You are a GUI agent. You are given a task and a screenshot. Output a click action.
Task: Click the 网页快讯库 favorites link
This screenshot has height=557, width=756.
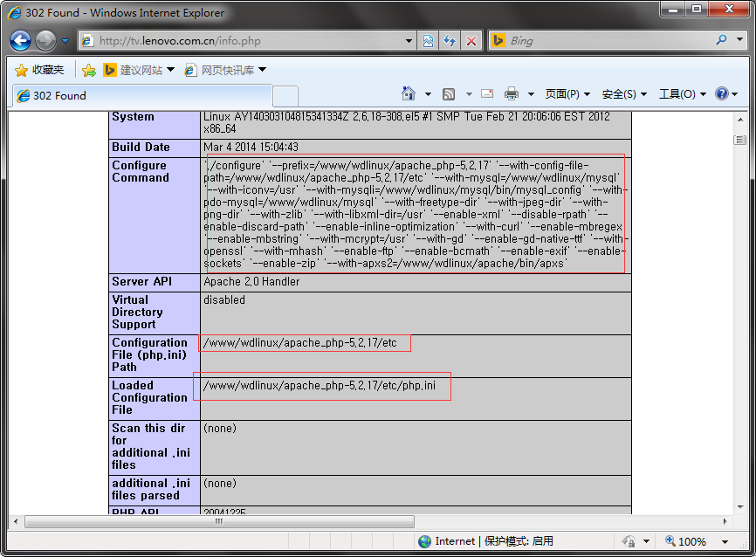tap(225, 71)
